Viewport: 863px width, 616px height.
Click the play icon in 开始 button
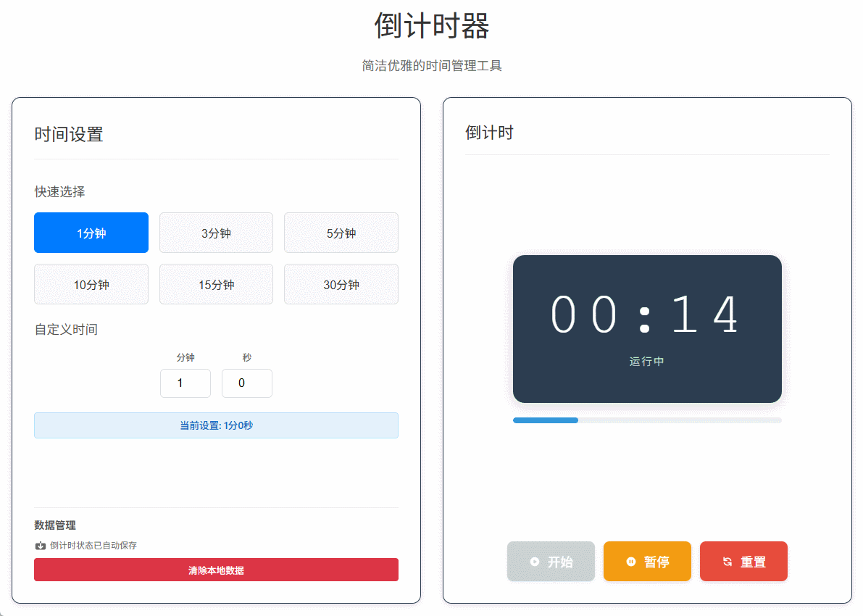[x=535, y=562]
